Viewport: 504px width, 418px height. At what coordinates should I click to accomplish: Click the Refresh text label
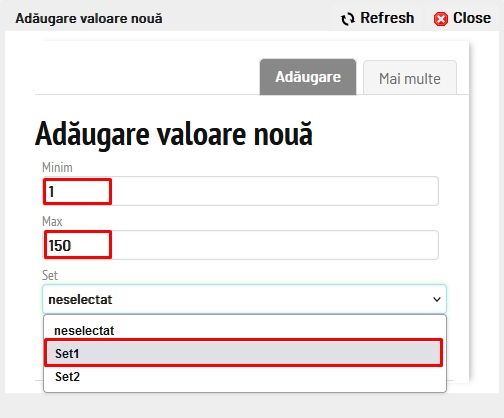pos(387,18)
